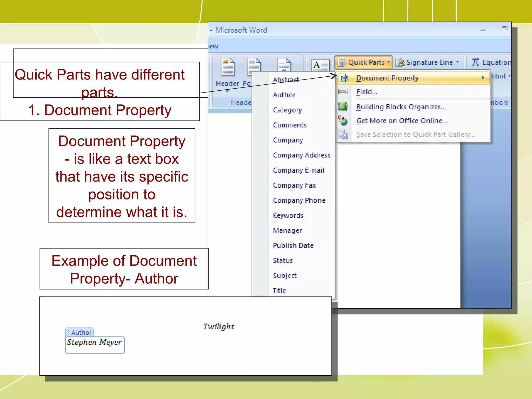This screenshot has width=532, height=399.
Task: Select Author from property list
Action: click(284, 95)
